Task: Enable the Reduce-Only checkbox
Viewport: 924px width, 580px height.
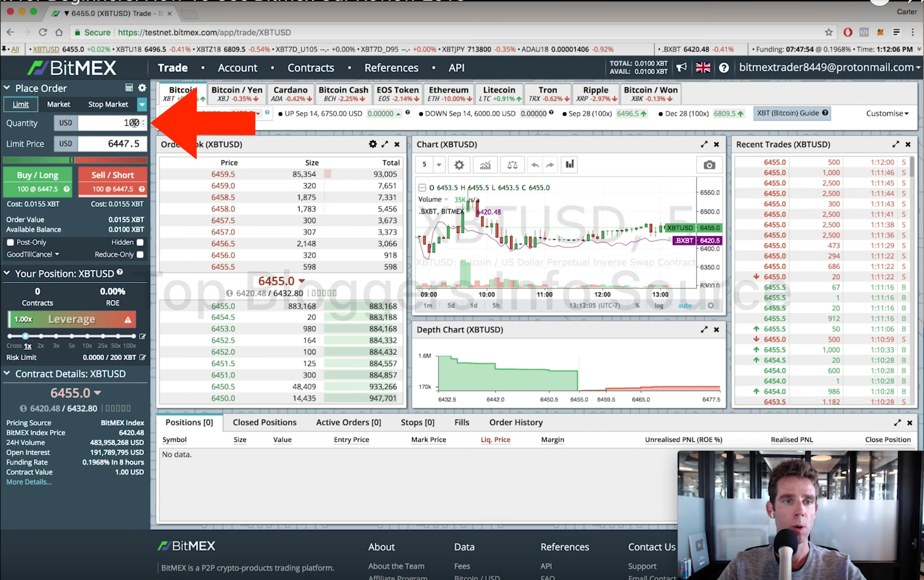Action: [140, 254]
